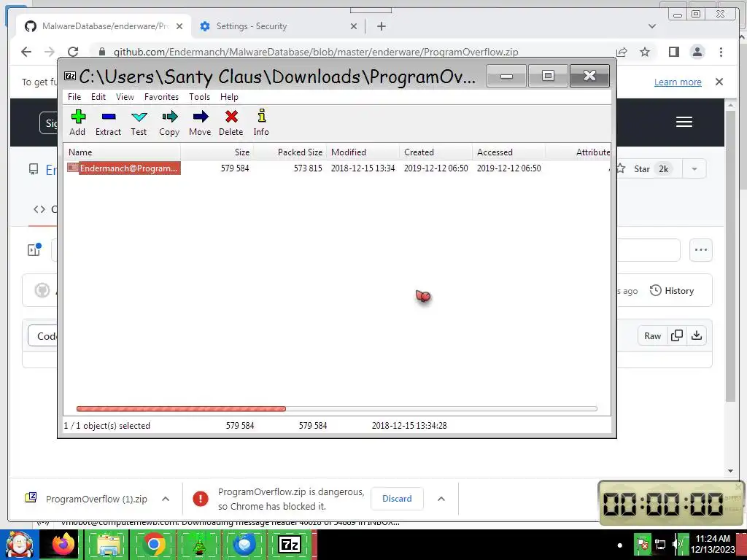The height and width of the screenshot is (560, 747).
Task: Switch to 7-Zip in the taskbar
Action: (290, 545)
